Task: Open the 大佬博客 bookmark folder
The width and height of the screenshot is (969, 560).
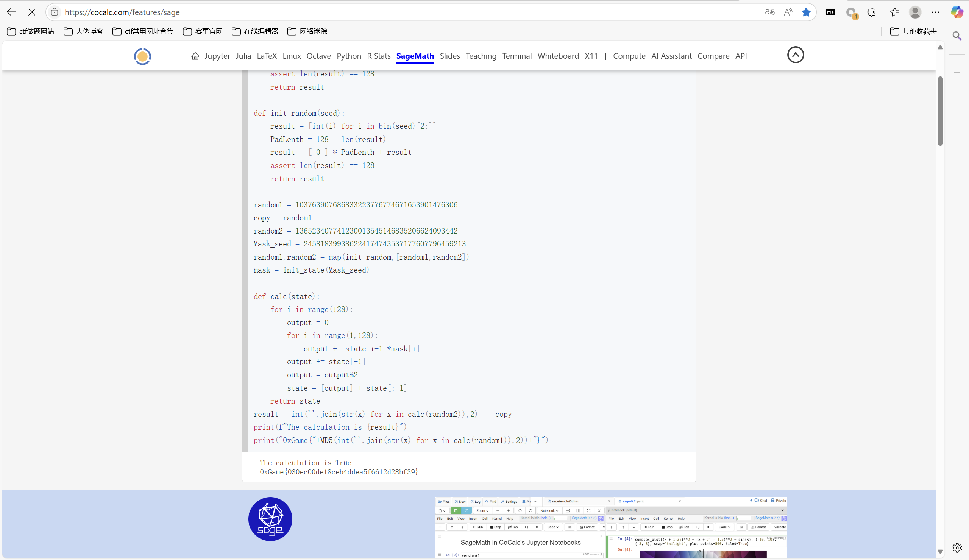Action: [x=83, y=31]
